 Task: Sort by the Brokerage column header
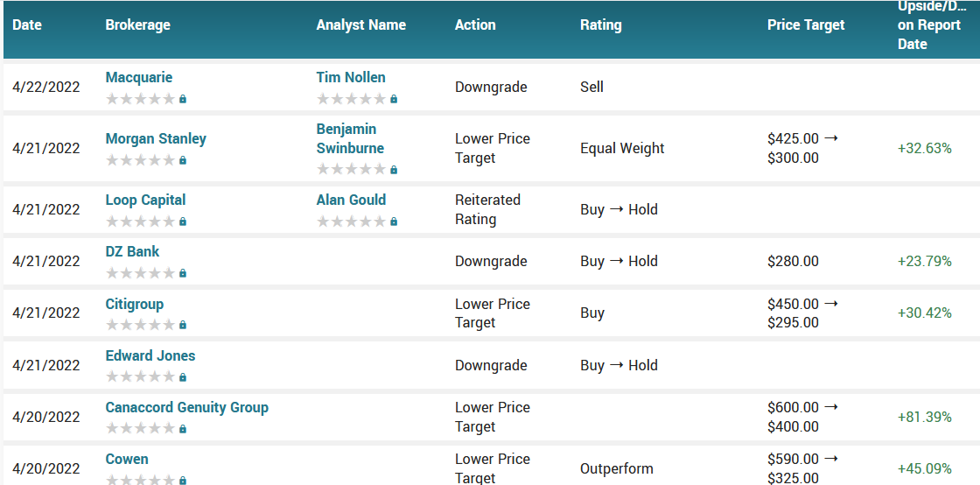pyautogui.click(x=137, y=25)
